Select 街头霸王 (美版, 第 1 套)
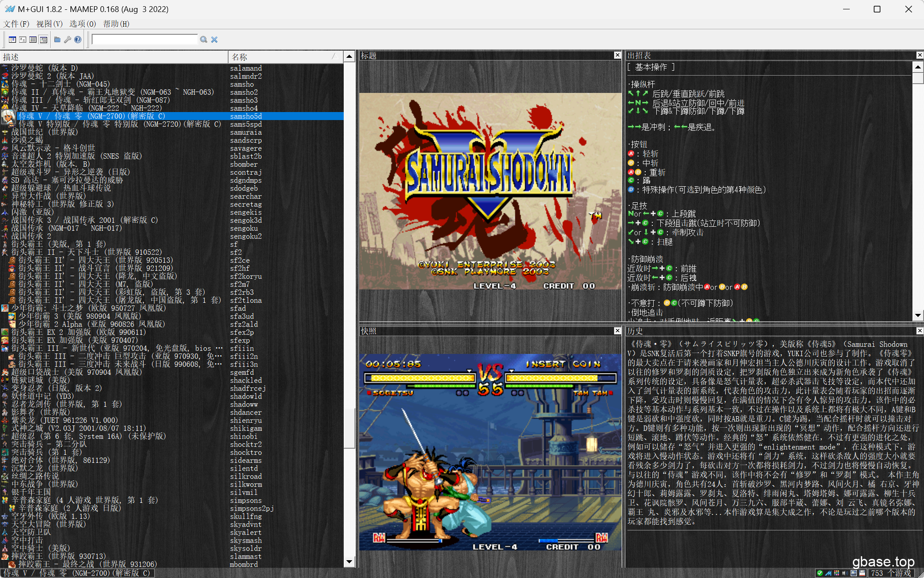This screenshot has height=578, width=924. [58, 244]
